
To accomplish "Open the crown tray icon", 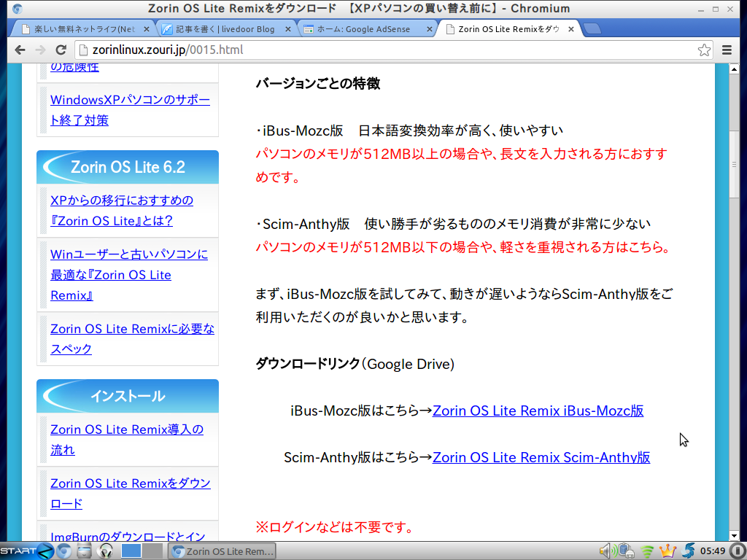I will pyautogui.click(x=668, y=551).
